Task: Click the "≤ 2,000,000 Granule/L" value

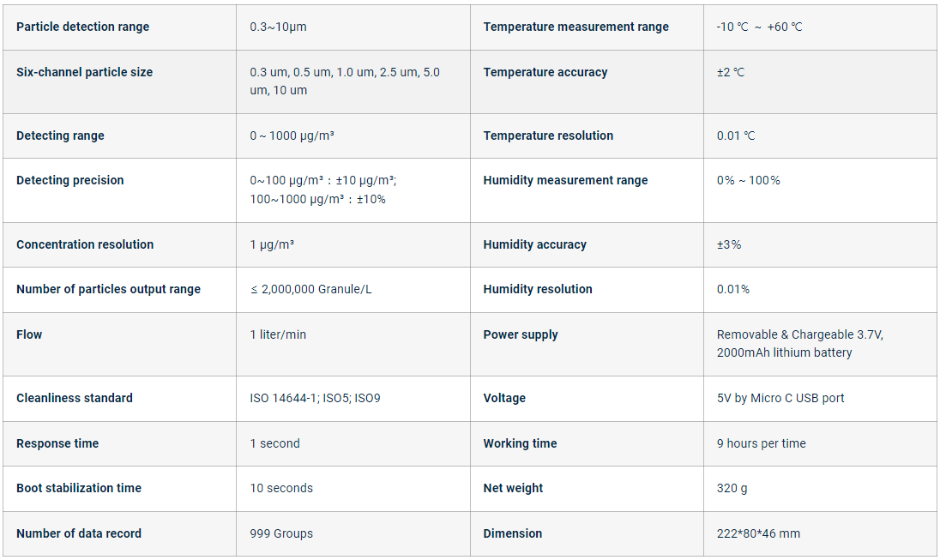Action: point(310,289)
